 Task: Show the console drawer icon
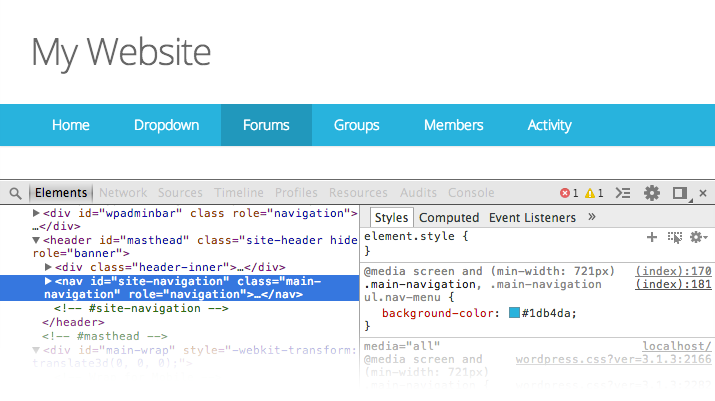[x=623, y=193]
